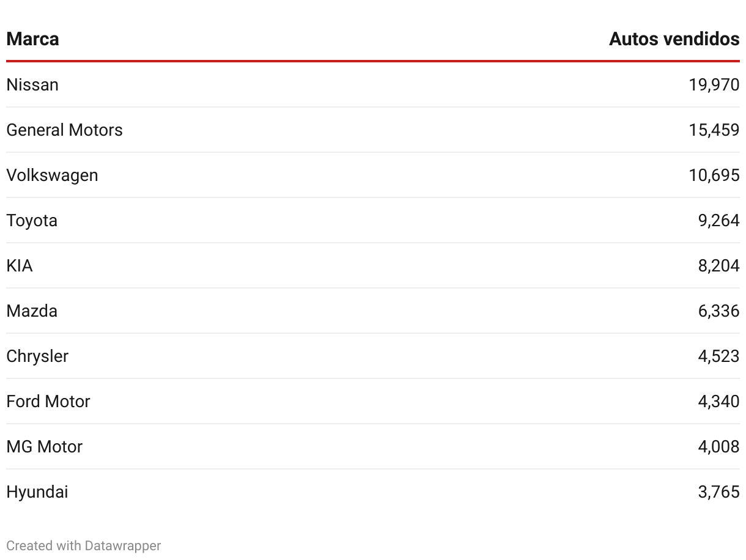Screen dimensions: 746x560
Task: Select the 6,336 Mazda sales value
Action: [x=718, y=311]
